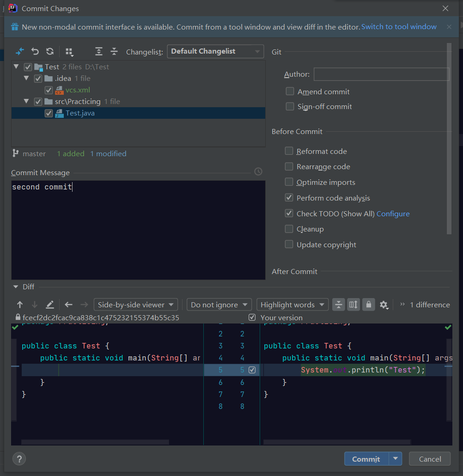Click the Cancel button
The image size is (463, 476).
click(x=430, y=459)
